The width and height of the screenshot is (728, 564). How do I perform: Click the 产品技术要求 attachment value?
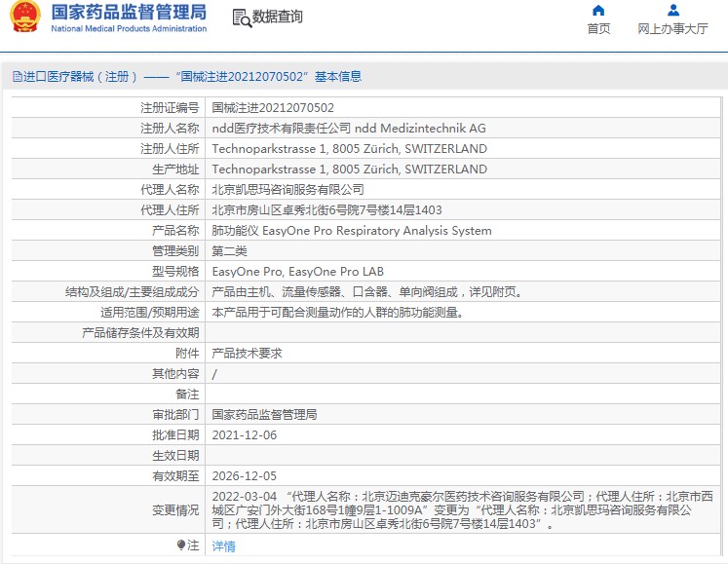247,354
